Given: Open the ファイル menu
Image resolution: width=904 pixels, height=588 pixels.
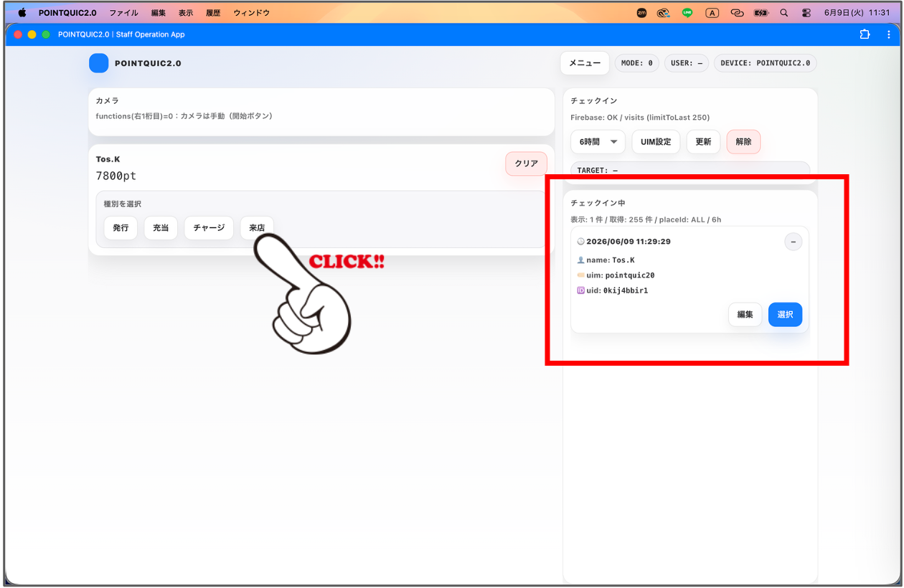Looking at the screenshot, I should coord(123,13).
